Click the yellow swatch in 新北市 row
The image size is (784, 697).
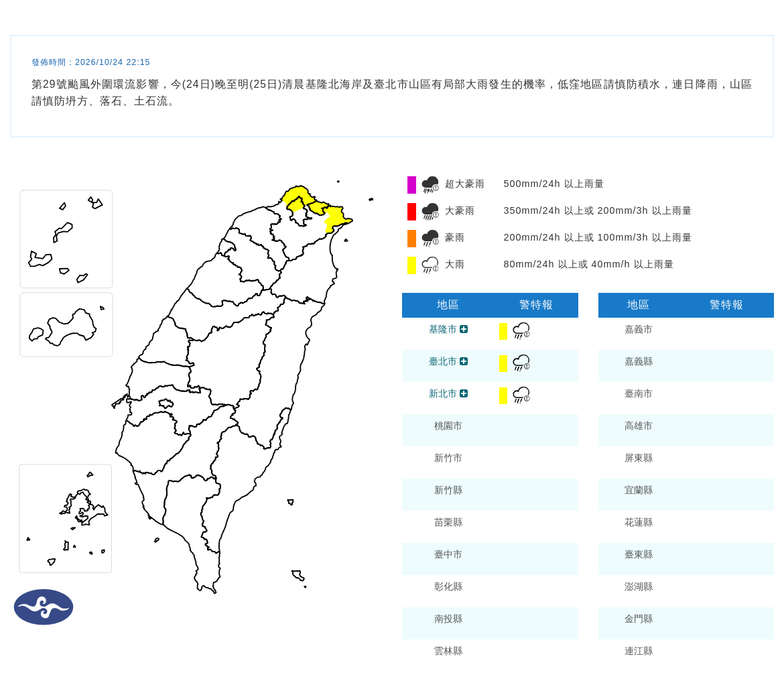click(503, 395)
